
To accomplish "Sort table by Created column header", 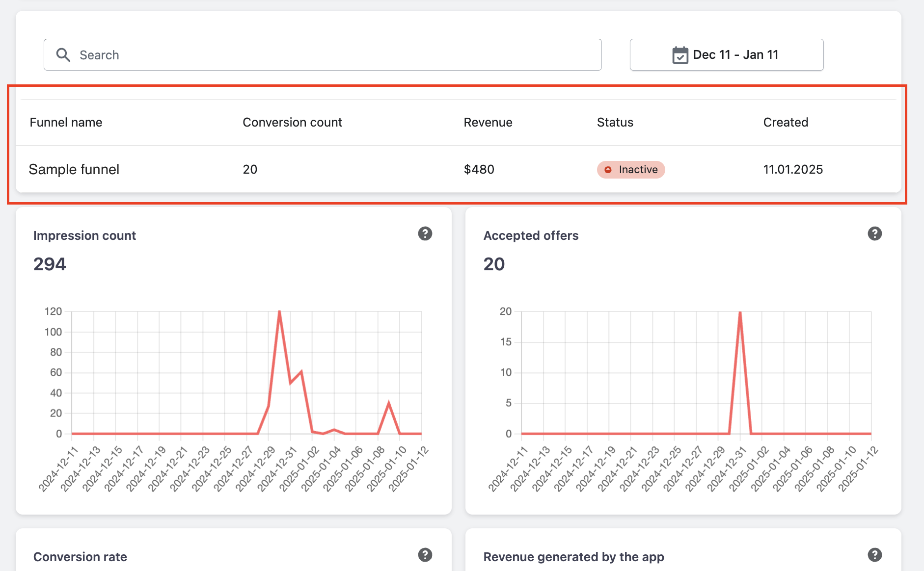I will [x=785, y=123].
